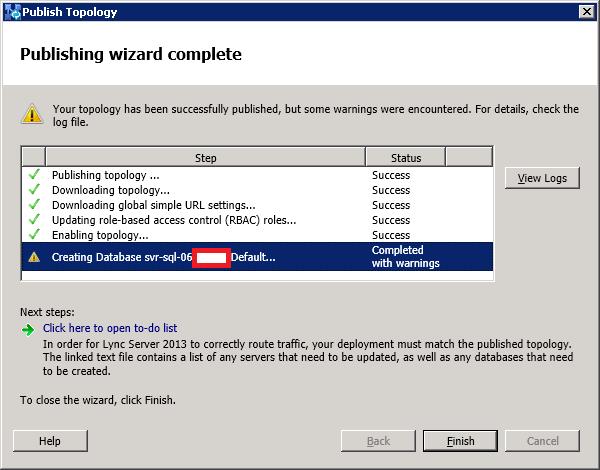Click checkmark icon for Enabling topology row
The image size is (600, 470).
[34, 234]
